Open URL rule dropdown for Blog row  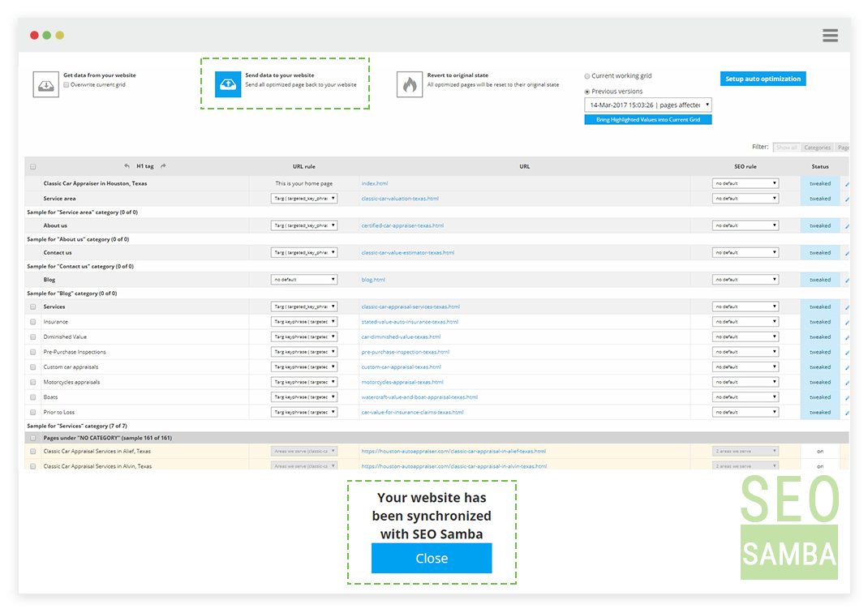(x=304, y=280)
